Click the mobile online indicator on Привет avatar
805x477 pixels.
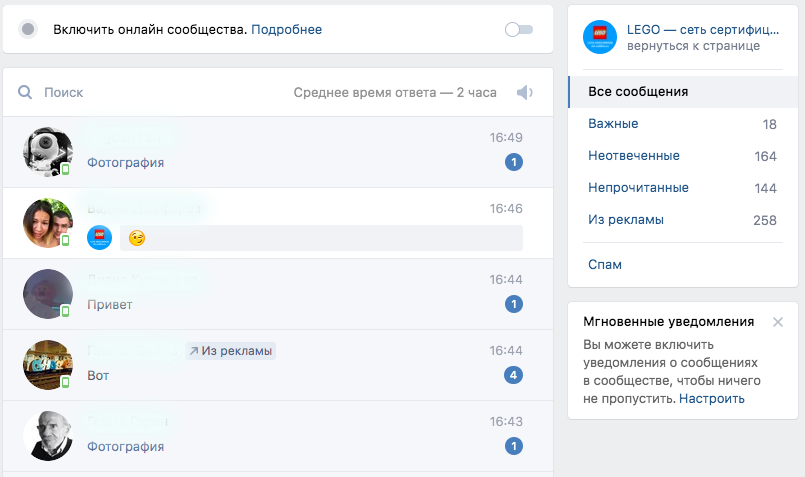point(65,311)
